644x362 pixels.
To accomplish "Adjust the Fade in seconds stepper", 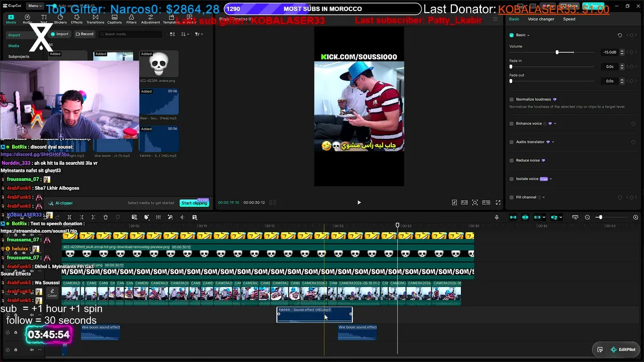I will [622, 66].
